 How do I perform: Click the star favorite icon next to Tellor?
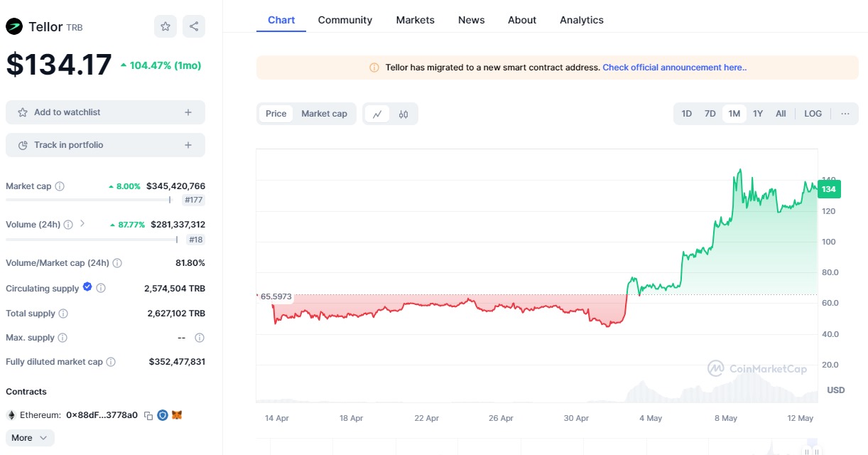[x=166, y=26]
